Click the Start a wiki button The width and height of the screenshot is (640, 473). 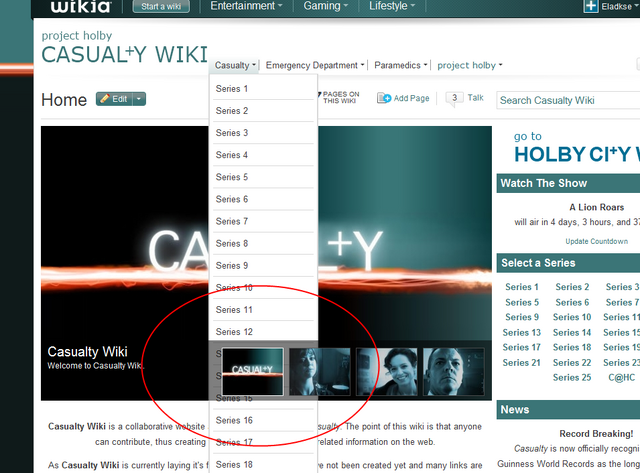(x=161, y=6)
